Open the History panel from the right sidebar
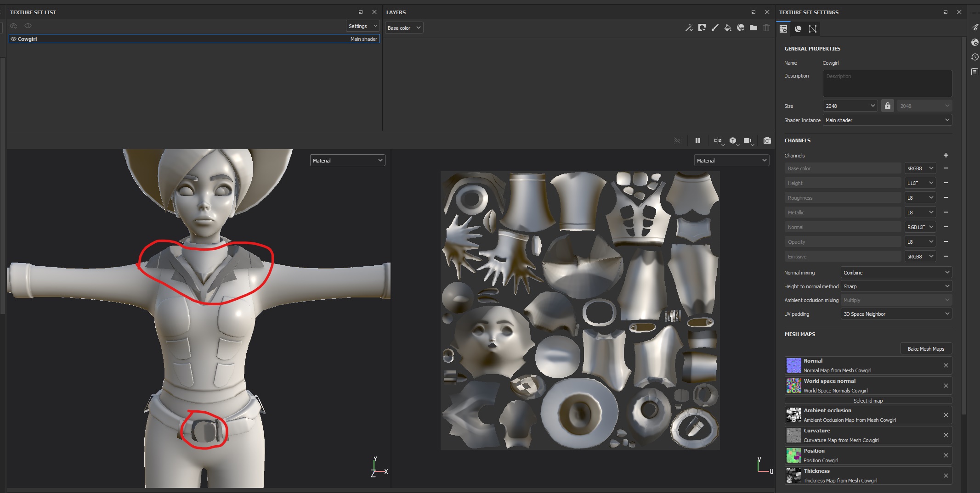The image size is (980, 493). [975, 57]
